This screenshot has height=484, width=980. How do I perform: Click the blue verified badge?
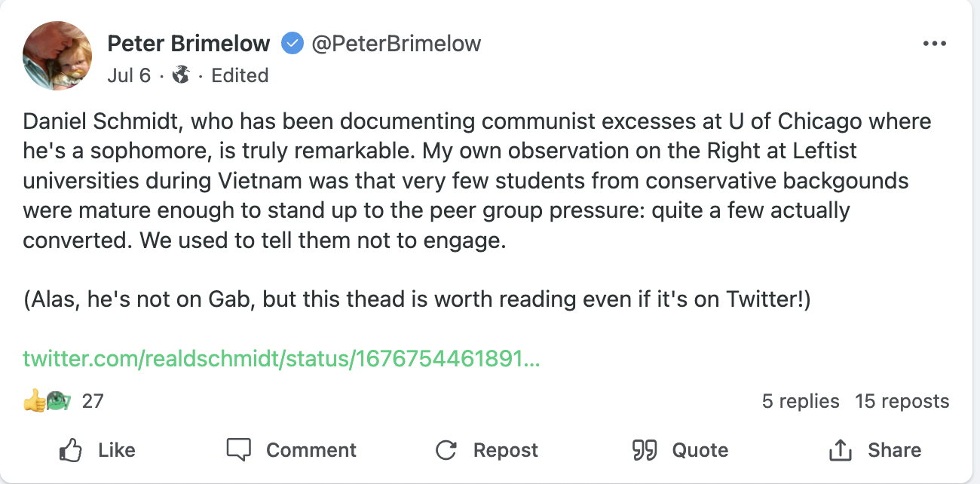point(291,44)
